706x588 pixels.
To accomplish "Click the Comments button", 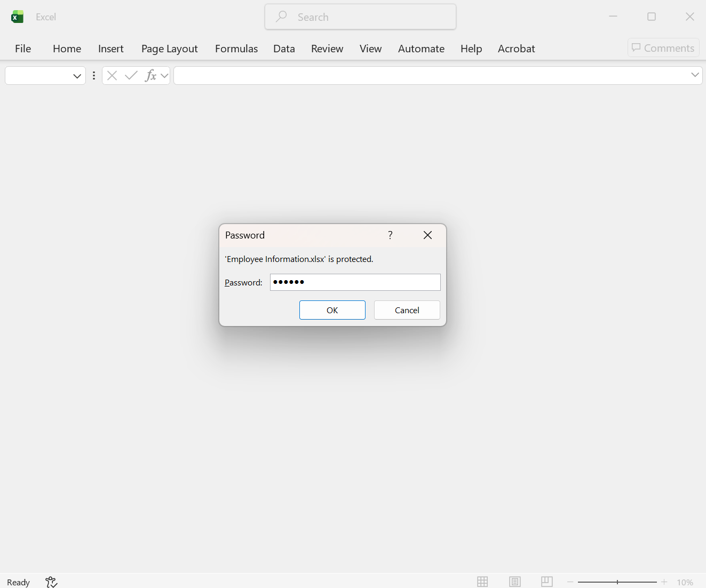I will click(663, 47).
